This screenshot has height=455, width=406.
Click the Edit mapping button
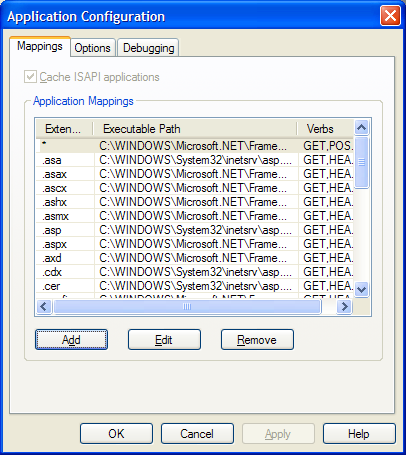164,340
